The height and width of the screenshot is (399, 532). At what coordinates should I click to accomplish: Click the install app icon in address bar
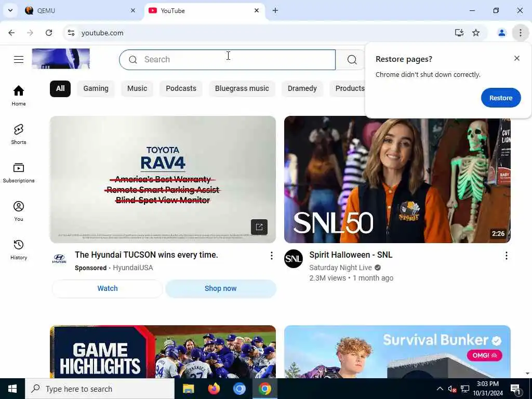click(x=459, y=33)
